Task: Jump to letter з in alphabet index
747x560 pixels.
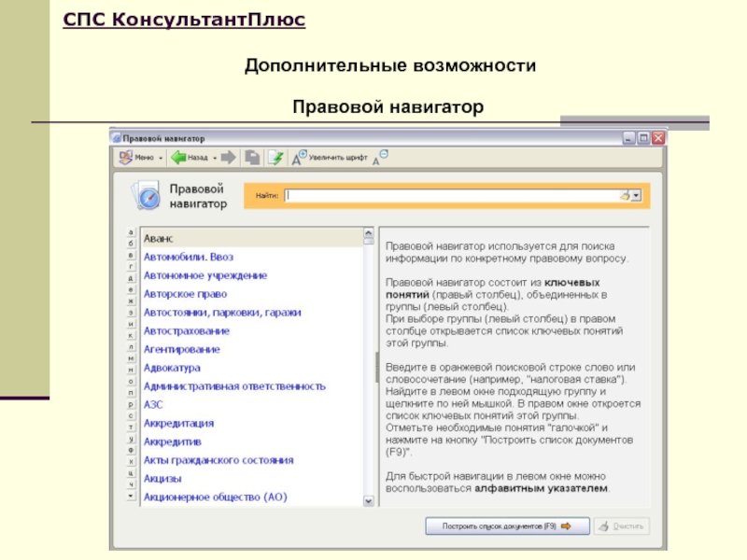Action: coord(131,313)
